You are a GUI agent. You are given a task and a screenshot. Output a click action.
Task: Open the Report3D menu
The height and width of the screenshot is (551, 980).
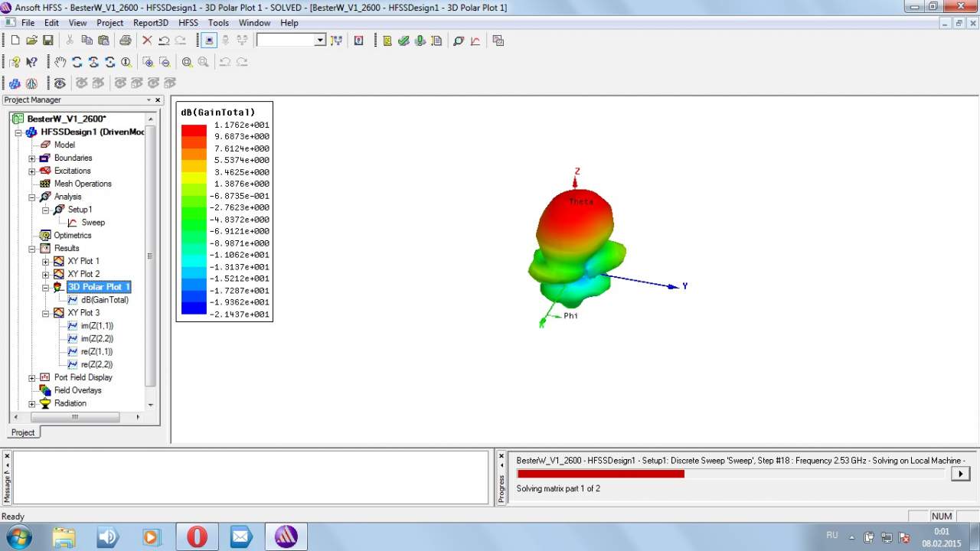(x=151, y=23)
